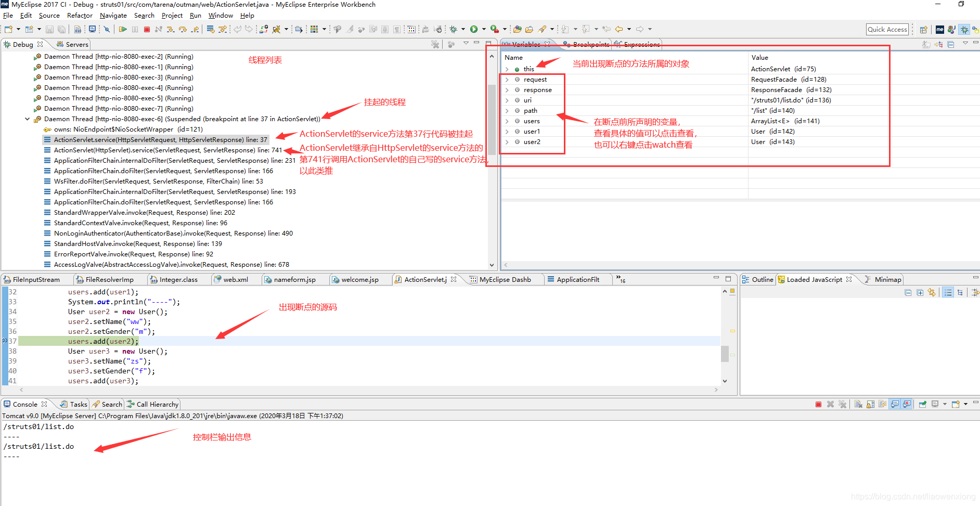Click the Drop to Frame icon

coord(211,29)
